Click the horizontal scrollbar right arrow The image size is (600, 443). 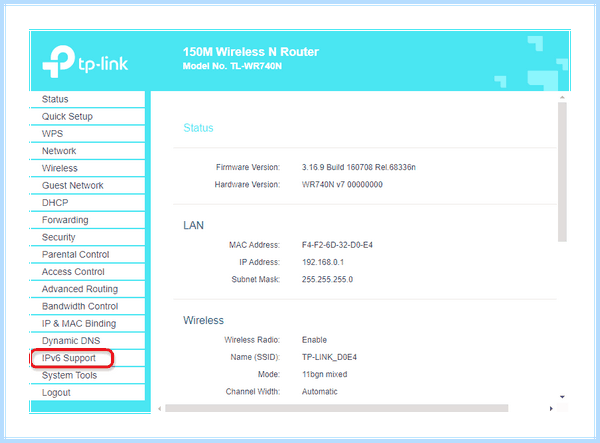click(x=551, y=409)
